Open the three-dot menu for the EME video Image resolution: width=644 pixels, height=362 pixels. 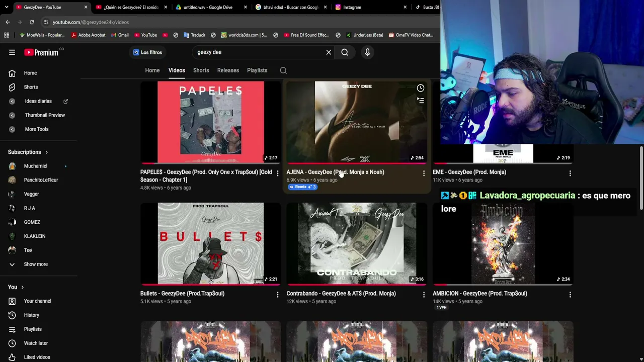coord(570,173)
